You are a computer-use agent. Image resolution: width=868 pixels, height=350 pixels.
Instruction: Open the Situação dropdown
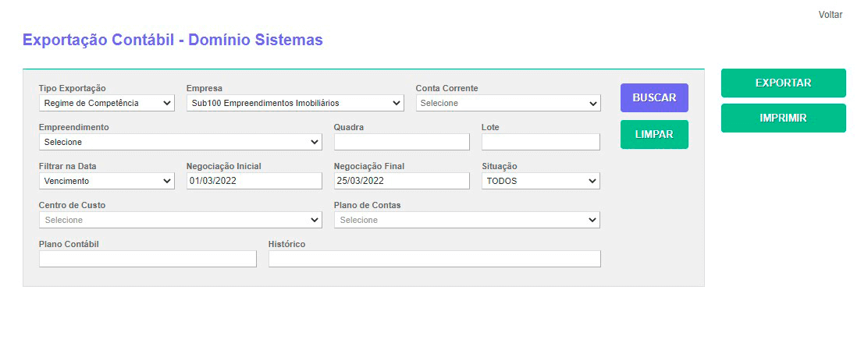540,181
